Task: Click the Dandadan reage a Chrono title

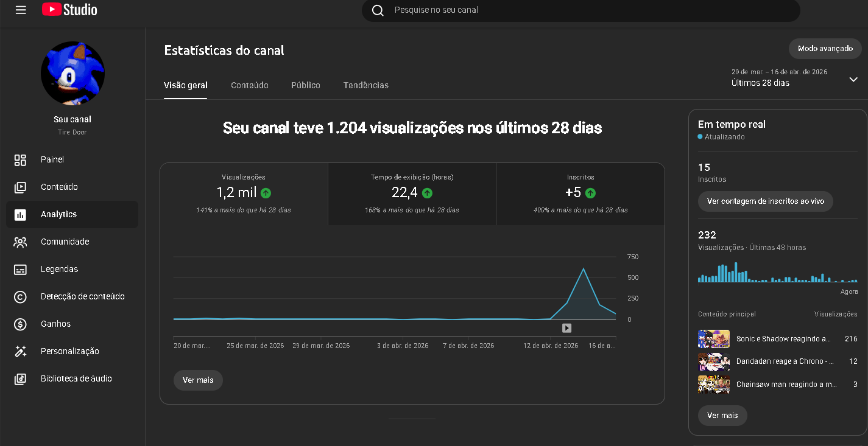Action: coord(785,361)
